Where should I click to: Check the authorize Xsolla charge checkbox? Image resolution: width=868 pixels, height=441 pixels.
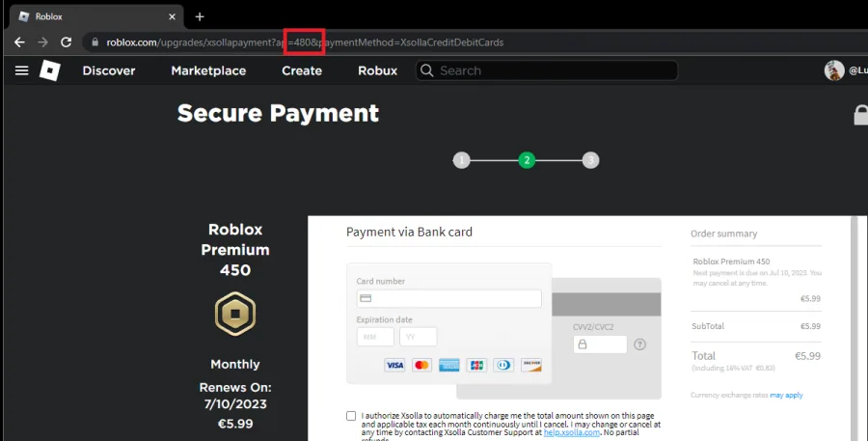[x=351, y=416]
